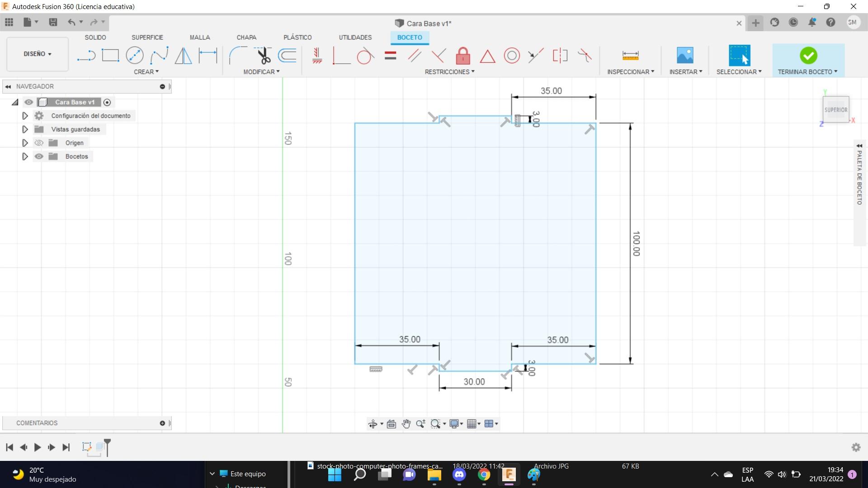
Task: Select the Concentric constraint icon
Action: tap(512, 56)
